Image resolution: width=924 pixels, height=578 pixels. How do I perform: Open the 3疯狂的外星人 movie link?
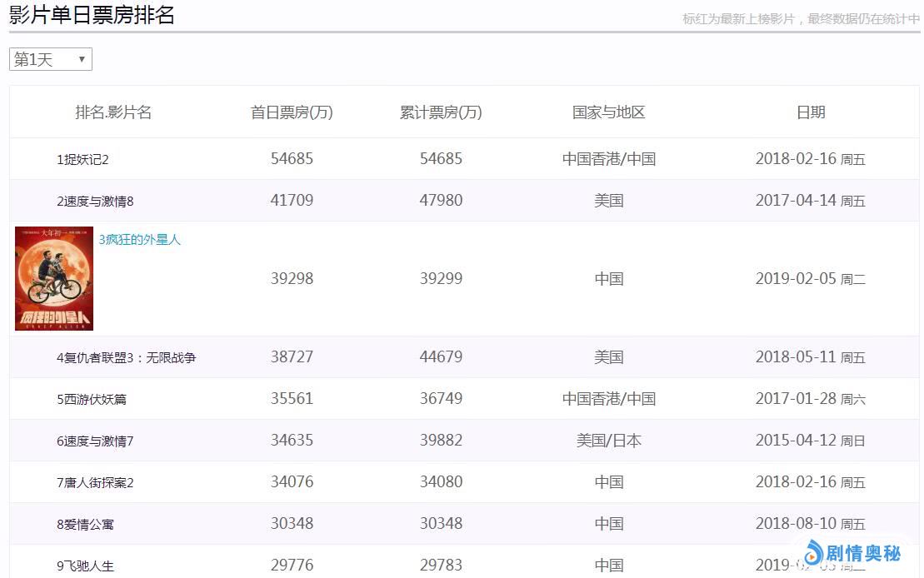(x=139, y=240)
